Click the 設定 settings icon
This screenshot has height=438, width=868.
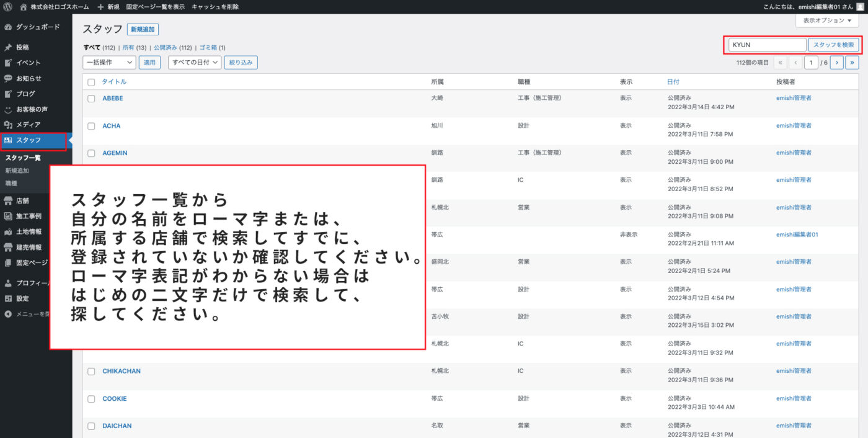8,298
